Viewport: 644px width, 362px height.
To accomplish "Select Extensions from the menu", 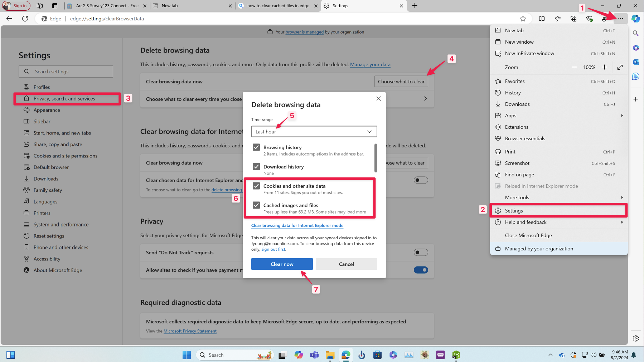I will pos(516,127).
